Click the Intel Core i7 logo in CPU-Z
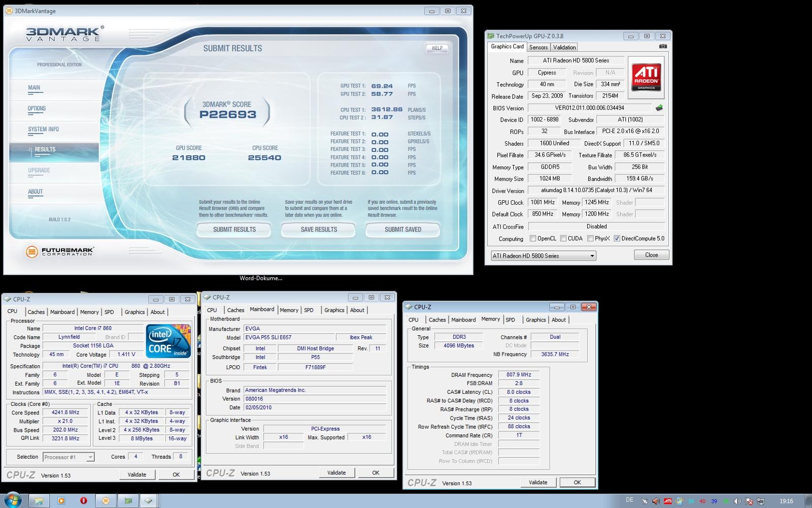Screen dimensions: 812x508 point(168,341)
